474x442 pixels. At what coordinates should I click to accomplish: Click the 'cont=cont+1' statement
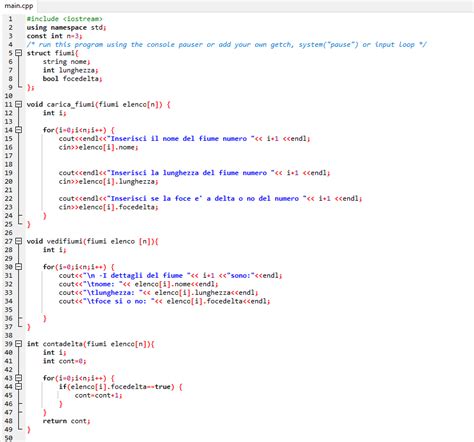[x=98, y=395]
